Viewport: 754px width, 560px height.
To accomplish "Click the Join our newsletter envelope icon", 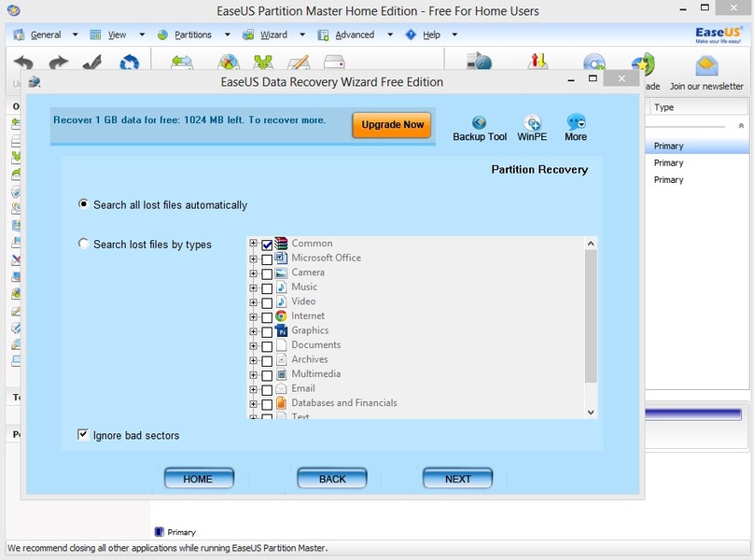I will [x=706, y=67].
